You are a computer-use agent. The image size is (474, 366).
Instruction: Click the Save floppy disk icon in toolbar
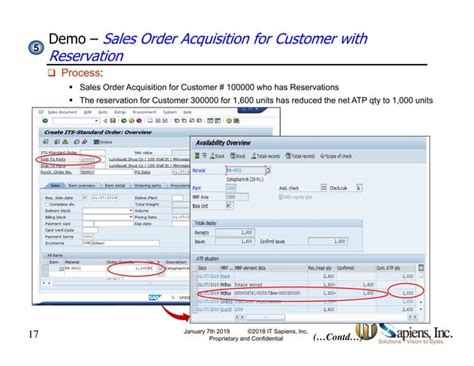click(113, 121)
